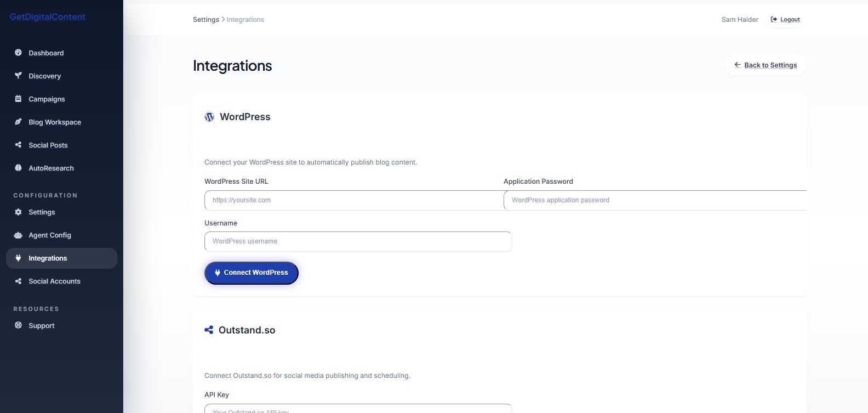Select Social Posts in sidebar

(x=61, y=145)
